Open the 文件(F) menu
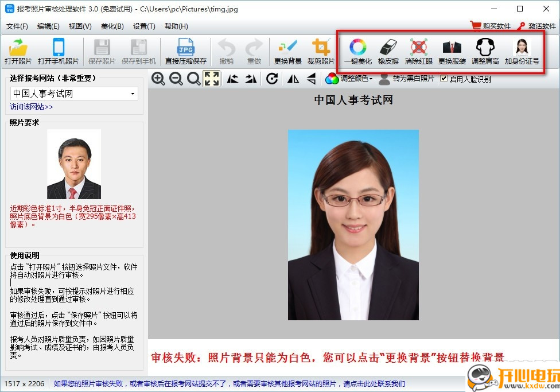 [x=17, y=26]
